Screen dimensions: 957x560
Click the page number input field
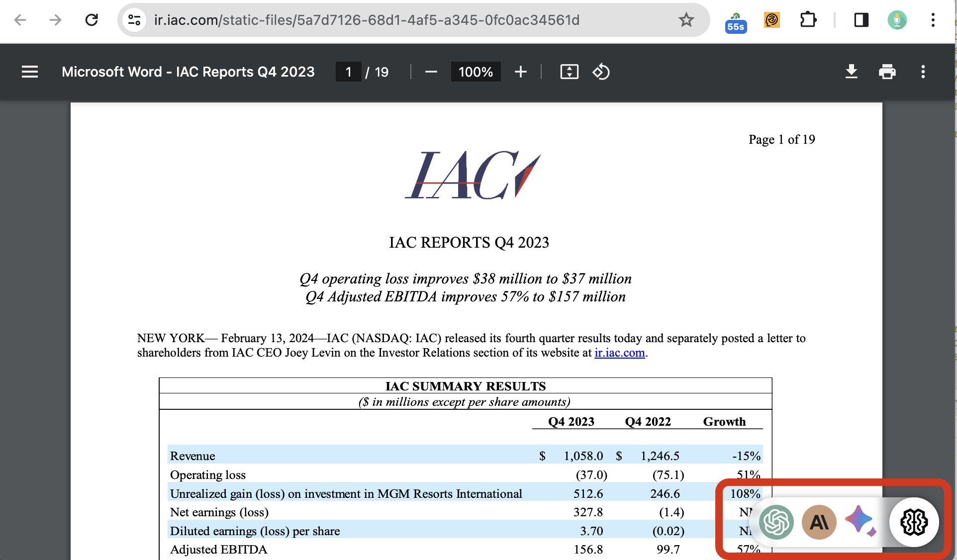pos(348,72)
